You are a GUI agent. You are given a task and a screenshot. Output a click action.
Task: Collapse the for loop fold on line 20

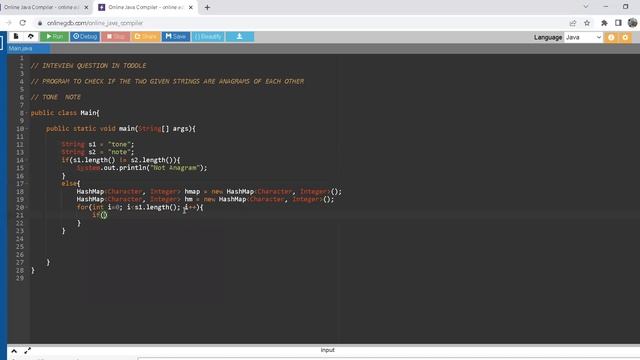click(x=27, y=207)
